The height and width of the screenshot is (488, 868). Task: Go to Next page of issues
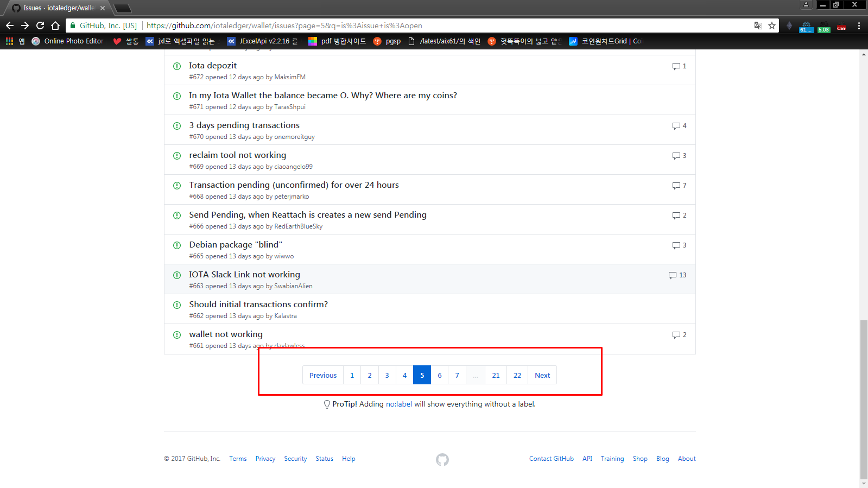coord(542,375)
